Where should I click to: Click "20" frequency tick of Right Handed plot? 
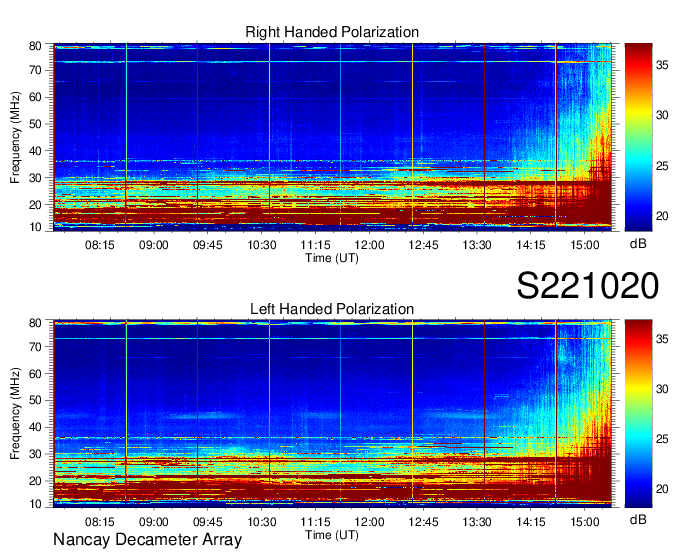point(35,205)
